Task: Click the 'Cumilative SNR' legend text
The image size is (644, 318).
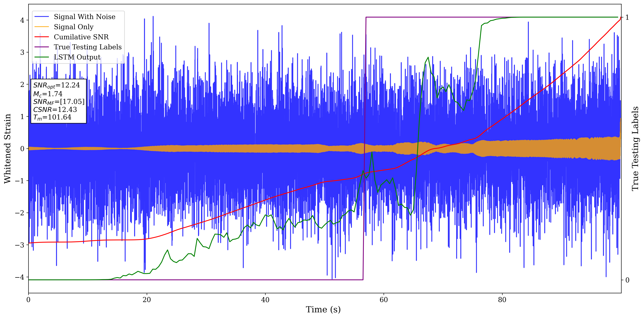Action: click(x=81, y=37)
